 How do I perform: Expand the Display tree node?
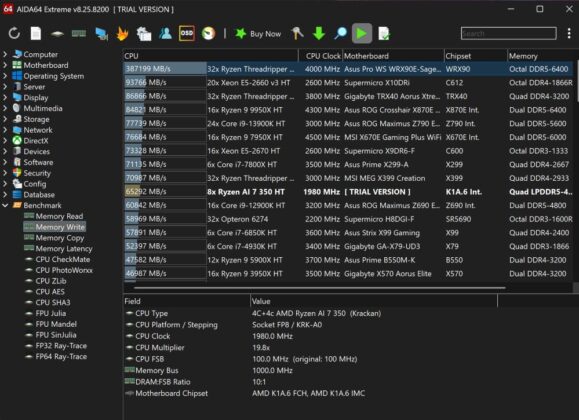click(x=5, y=98)
